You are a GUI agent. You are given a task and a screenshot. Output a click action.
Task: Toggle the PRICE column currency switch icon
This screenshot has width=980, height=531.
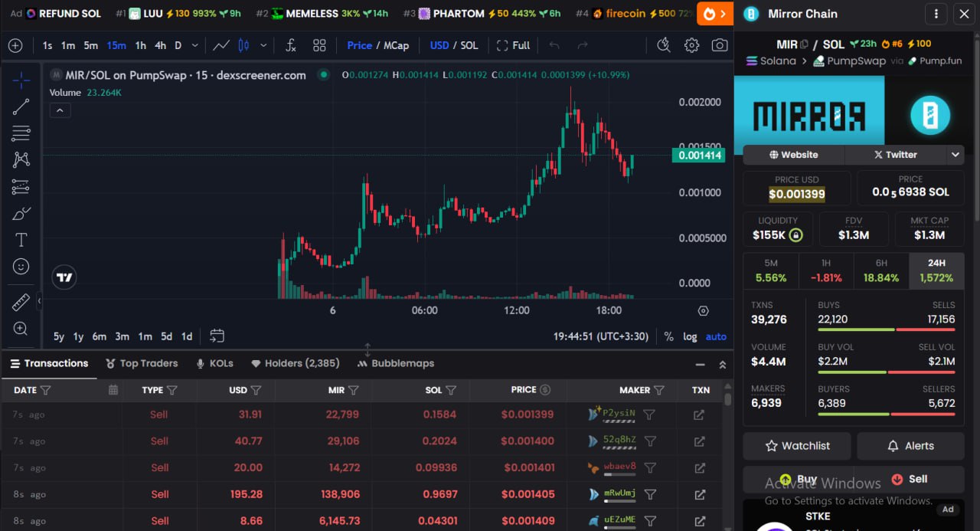click(x=545, y=390)
